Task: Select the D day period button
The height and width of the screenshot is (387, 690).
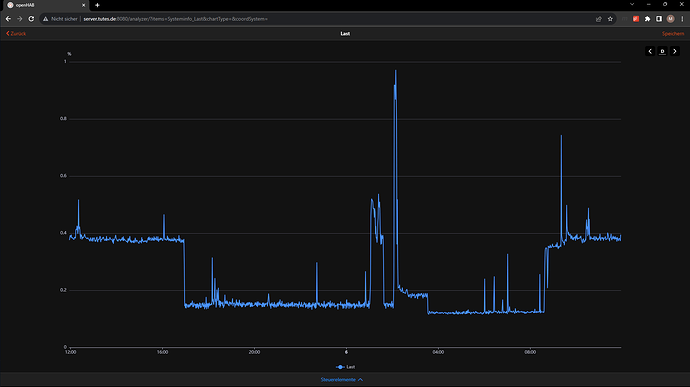Action: click(x=662, y=52)
